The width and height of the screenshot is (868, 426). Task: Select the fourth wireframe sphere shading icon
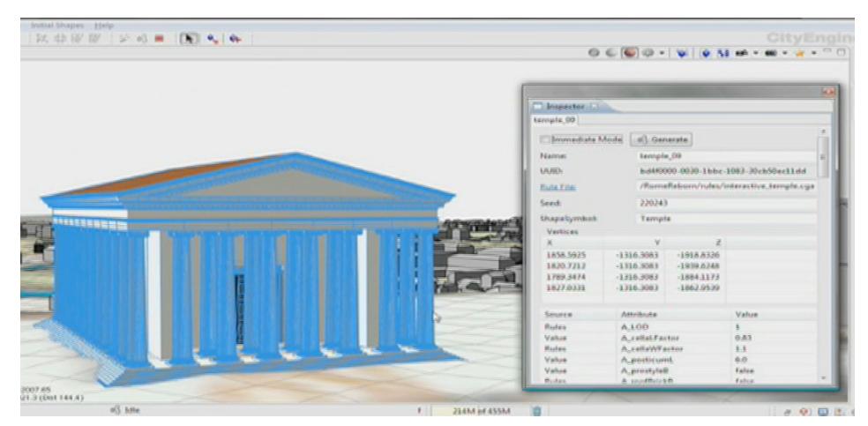coord(647,53)
